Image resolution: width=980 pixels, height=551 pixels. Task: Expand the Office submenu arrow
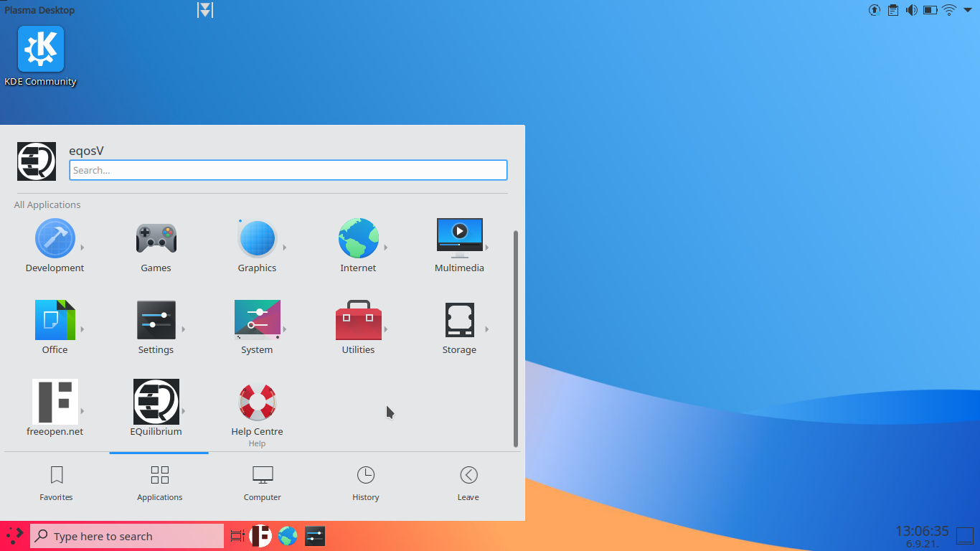[83, 329]
